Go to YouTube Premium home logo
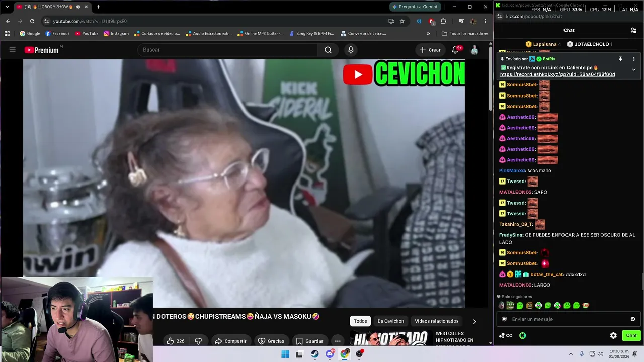The image size is (644, 362). coord(42,50)
